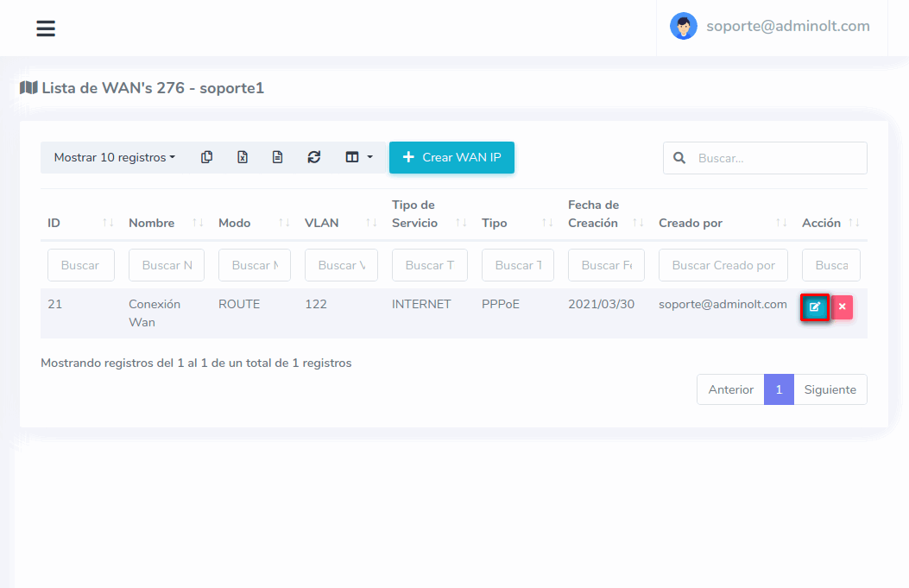
Task: Export table to Excel icon
Action: tap(243, 157)
